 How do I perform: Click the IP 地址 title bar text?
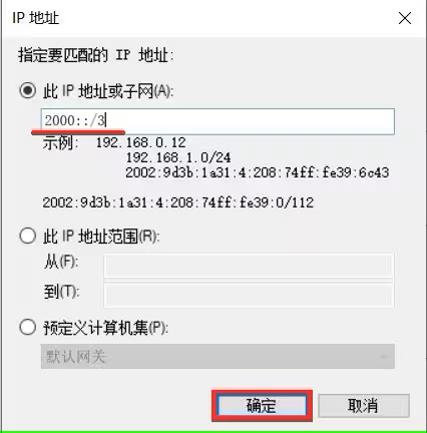[36, 18]
